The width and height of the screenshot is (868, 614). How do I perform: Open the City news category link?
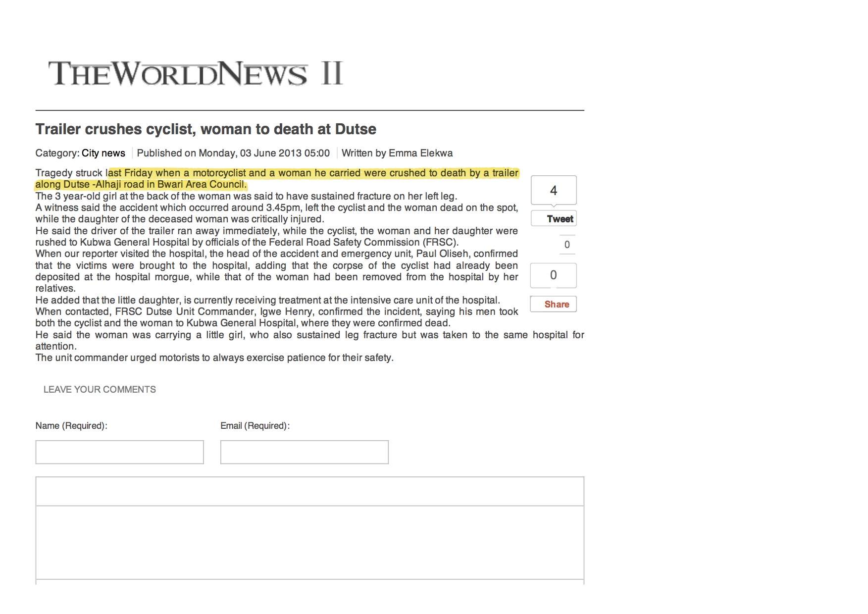[x=103, y=153]
